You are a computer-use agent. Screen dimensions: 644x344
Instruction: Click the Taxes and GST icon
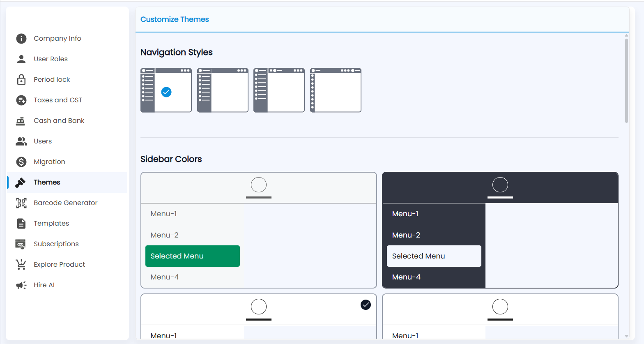click(21, 100)
